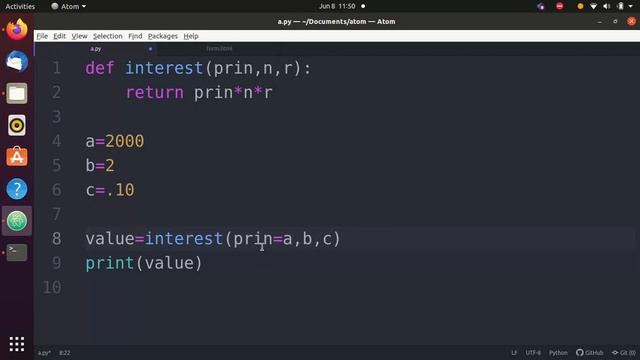The height and width of the screenshot is (360, 640).
Task: Click 'b=2' on line 5
Action: [100, 166]
